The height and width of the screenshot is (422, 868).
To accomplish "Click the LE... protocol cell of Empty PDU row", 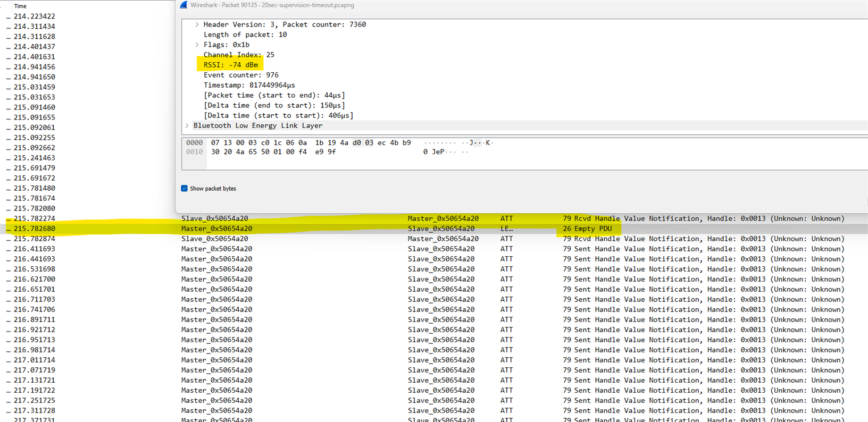I will pos(507,229).
